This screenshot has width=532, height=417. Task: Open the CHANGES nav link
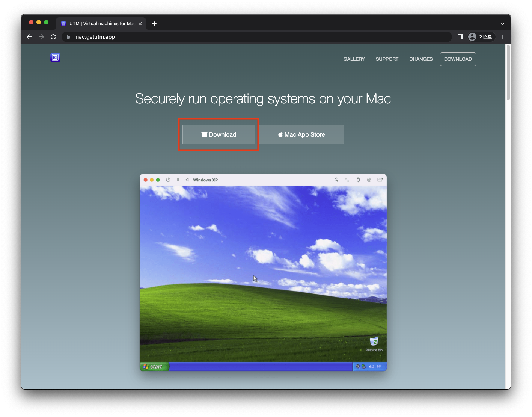(x=421, y=59)
